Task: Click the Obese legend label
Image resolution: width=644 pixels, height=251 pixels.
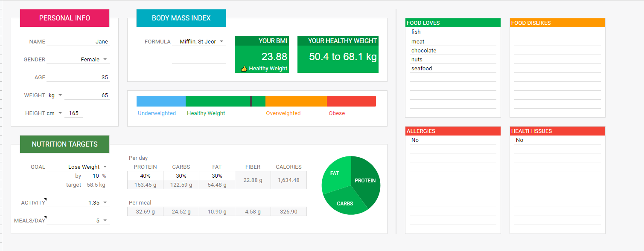Action: coord(337,113)
